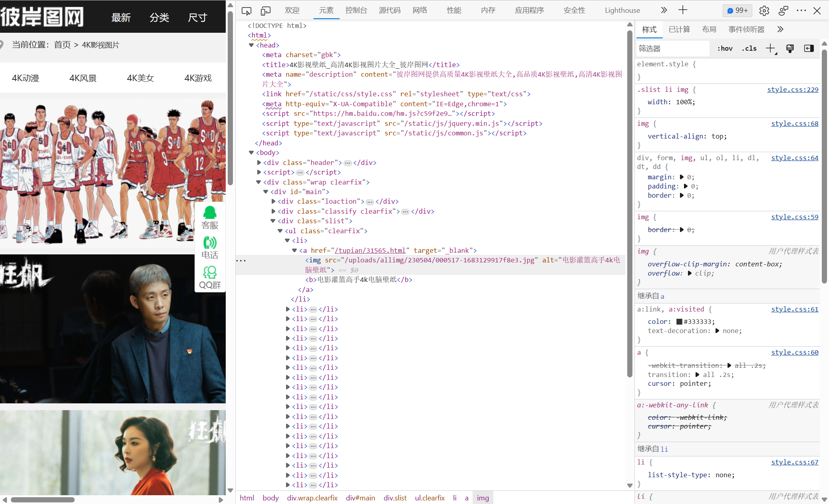
Task: Click the 筛选器 filter input field
Action: pyautogui.click(x=672, y=49)
